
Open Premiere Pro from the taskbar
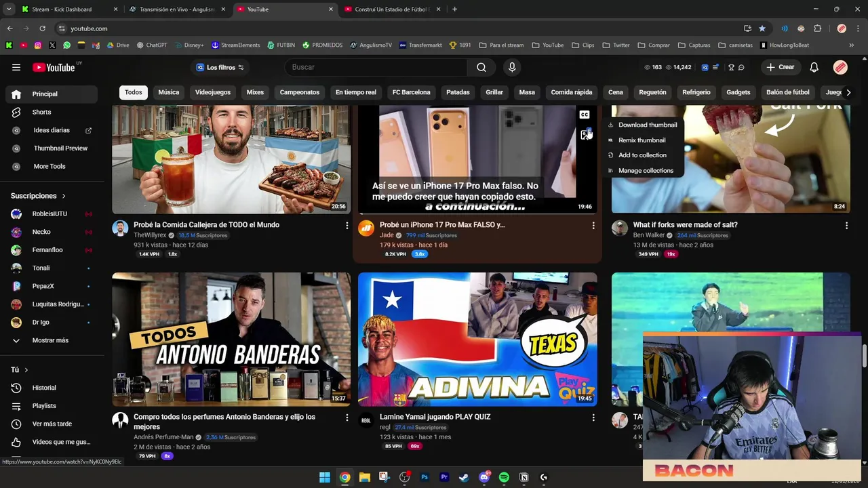[444, 477]
